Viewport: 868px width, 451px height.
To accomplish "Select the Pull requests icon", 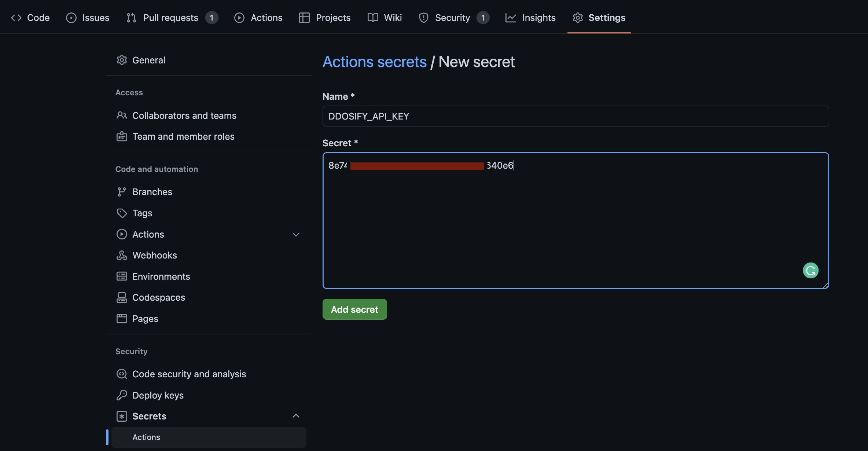I will tap(131, 17).
